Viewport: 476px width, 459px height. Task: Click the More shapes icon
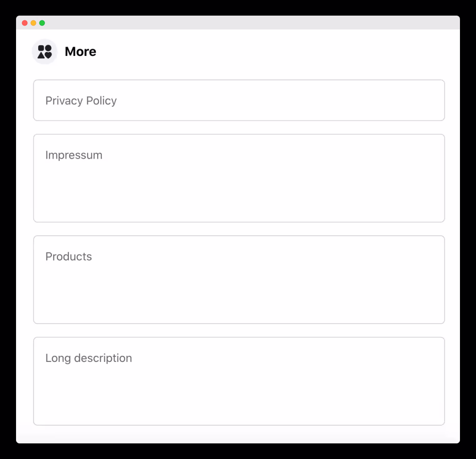coord(45,52)
